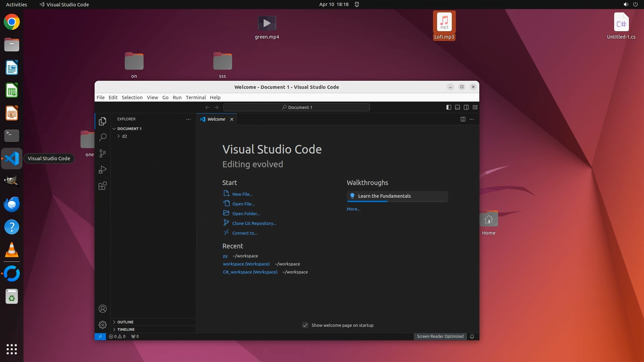Select the Welcome editor tab
The image size is (644, 362).
click(216, 119)
